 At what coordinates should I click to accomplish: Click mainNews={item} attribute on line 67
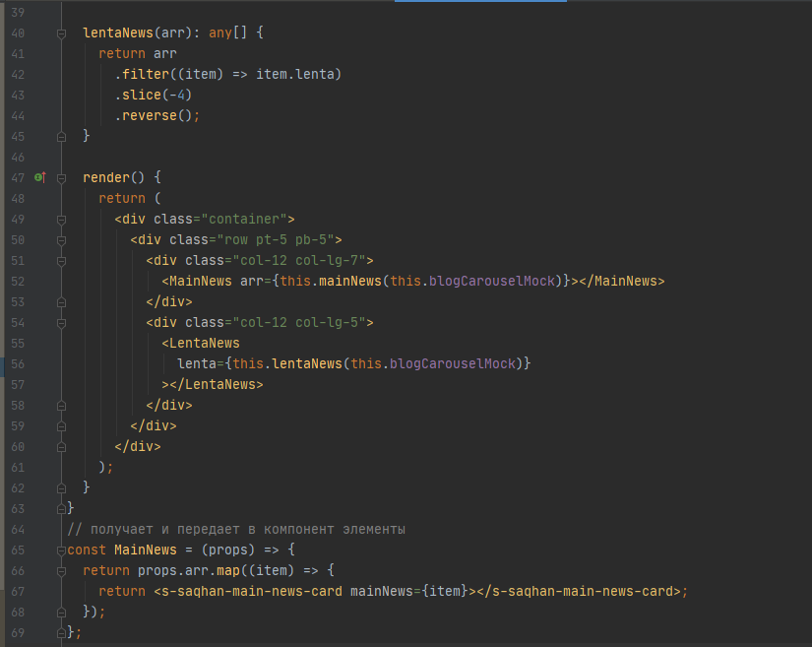[409, 592]
